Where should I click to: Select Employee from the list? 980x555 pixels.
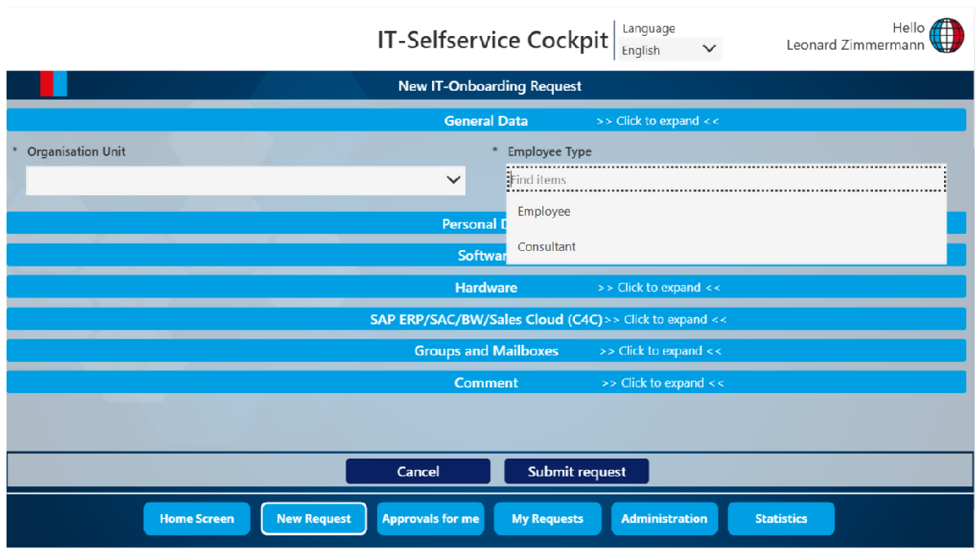[x=544, y=212]
